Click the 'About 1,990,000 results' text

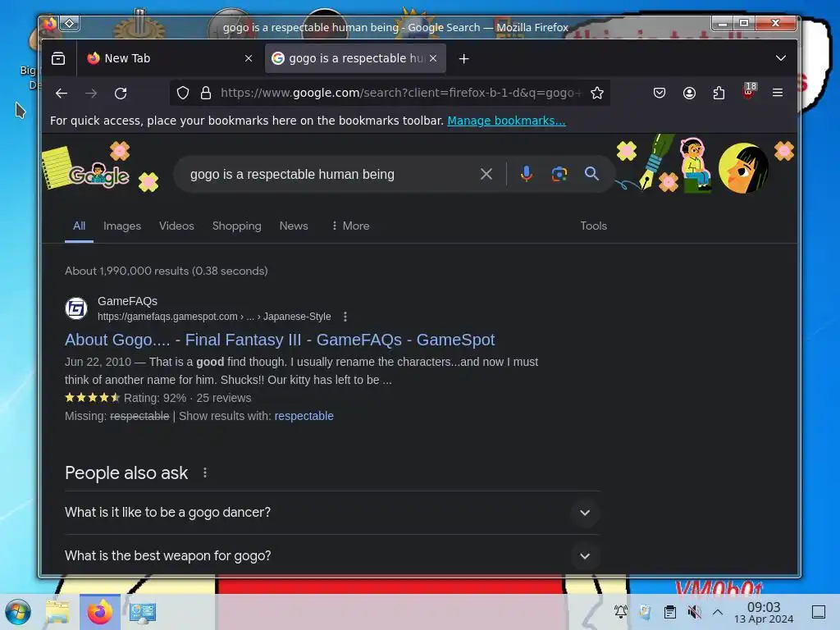click(x=166, y=271)
